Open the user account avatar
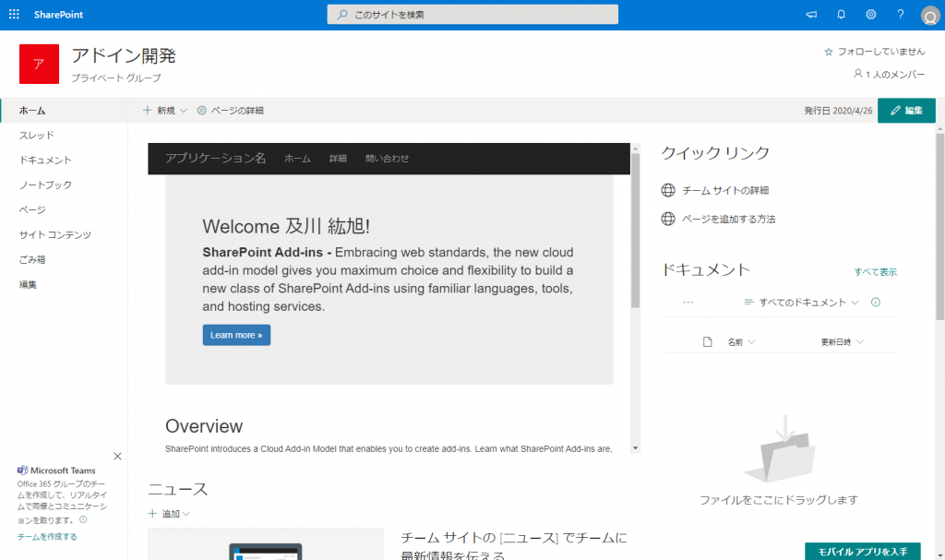The image size is (945, 560). point(929,16)
